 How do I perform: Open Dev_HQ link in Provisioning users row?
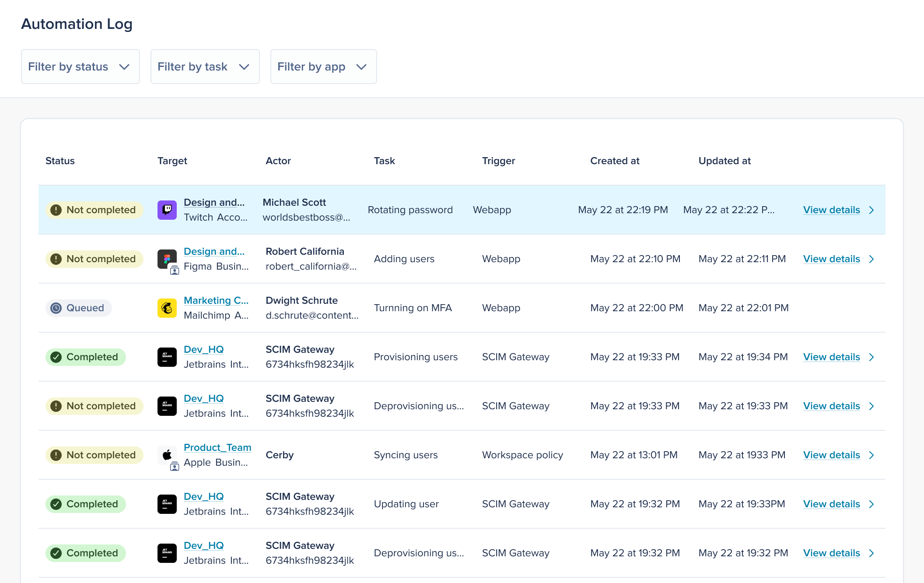pyautogui.click(x=204, y=350)
